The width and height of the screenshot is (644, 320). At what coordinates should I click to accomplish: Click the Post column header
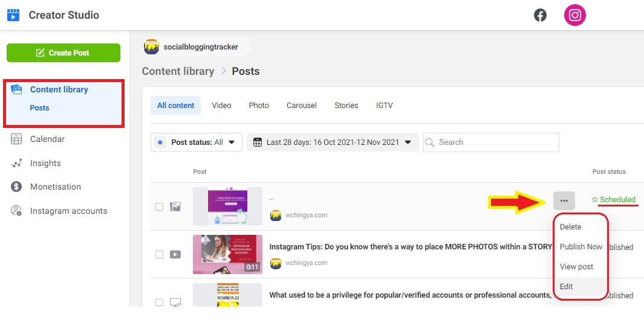click(x=200, y=171)
